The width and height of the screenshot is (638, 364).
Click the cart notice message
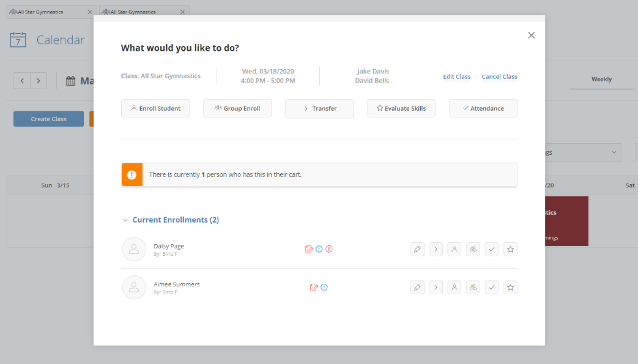point(225,174)
